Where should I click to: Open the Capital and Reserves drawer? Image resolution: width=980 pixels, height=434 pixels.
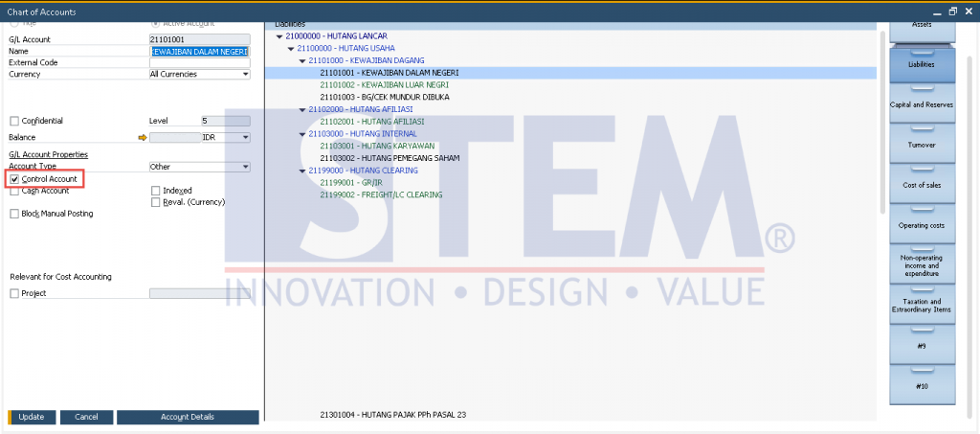(922, 103)
